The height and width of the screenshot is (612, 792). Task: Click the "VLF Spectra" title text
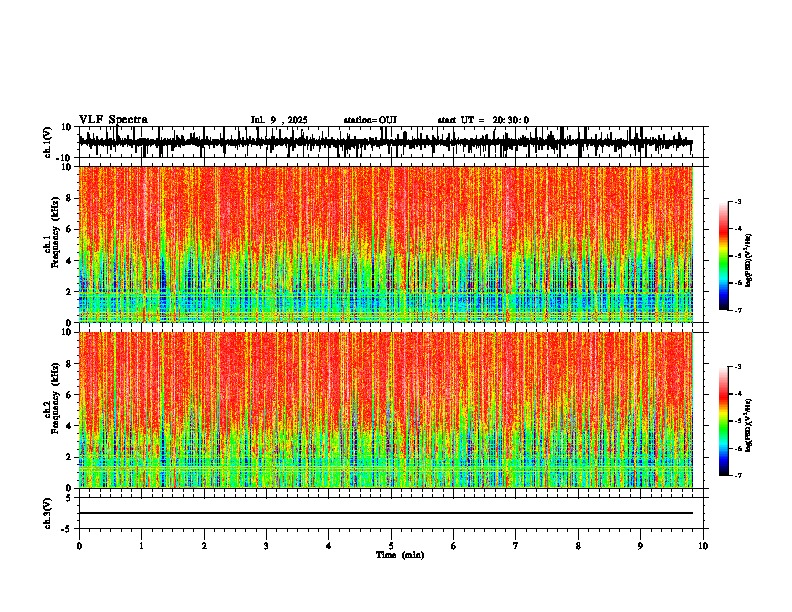113,120
